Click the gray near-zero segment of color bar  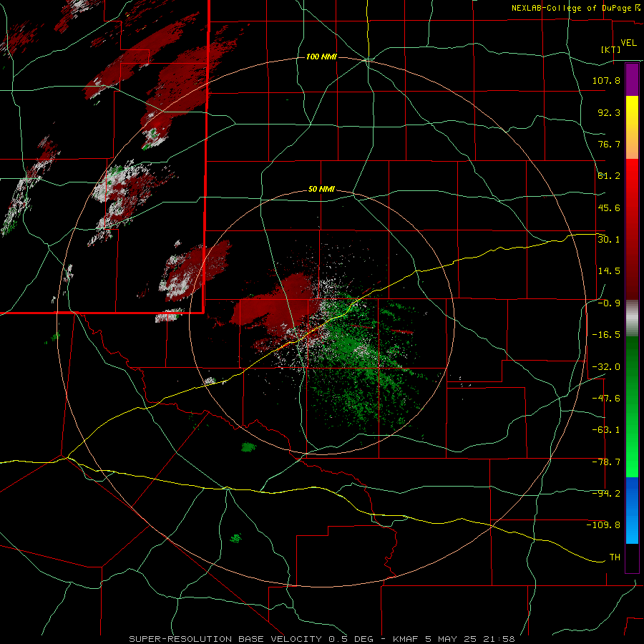coord(632,318)
